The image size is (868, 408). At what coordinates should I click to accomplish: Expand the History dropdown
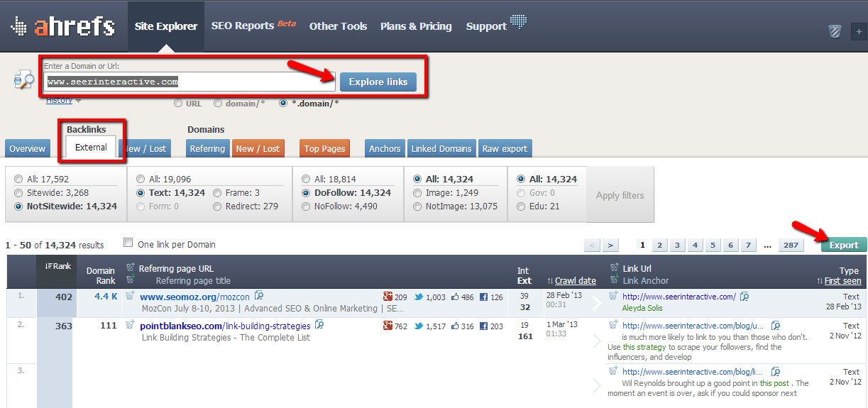(63, 100)
